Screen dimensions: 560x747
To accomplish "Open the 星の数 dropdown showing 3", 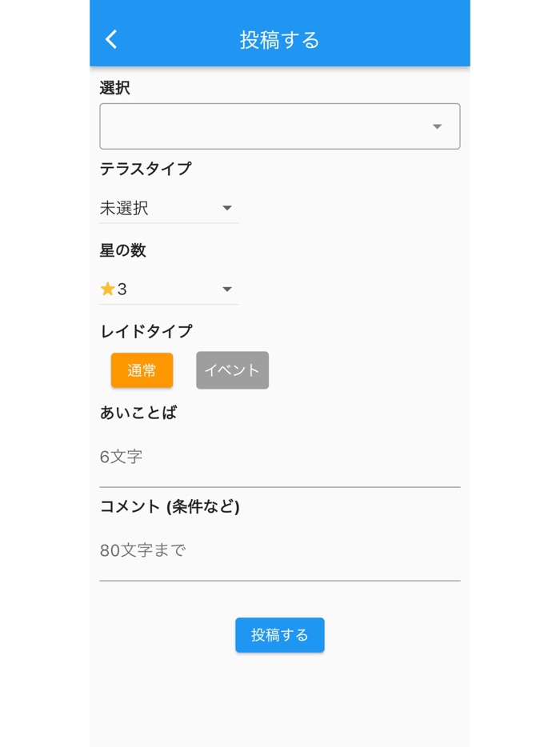I will point(168,290).
